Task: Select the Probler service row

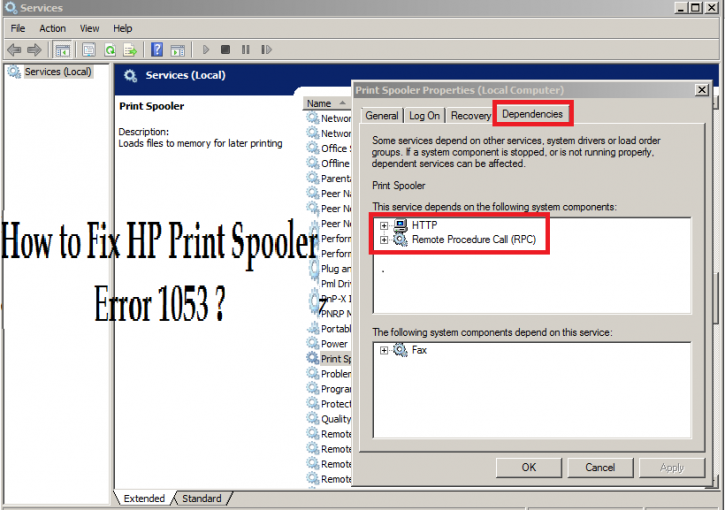Action: pyautogui.click(x=329, y=373)
